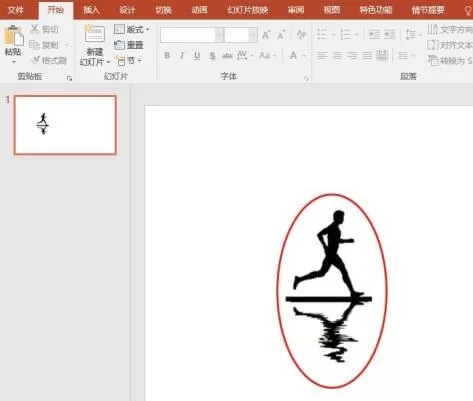Open the line spacing menu

pos(413,34)
